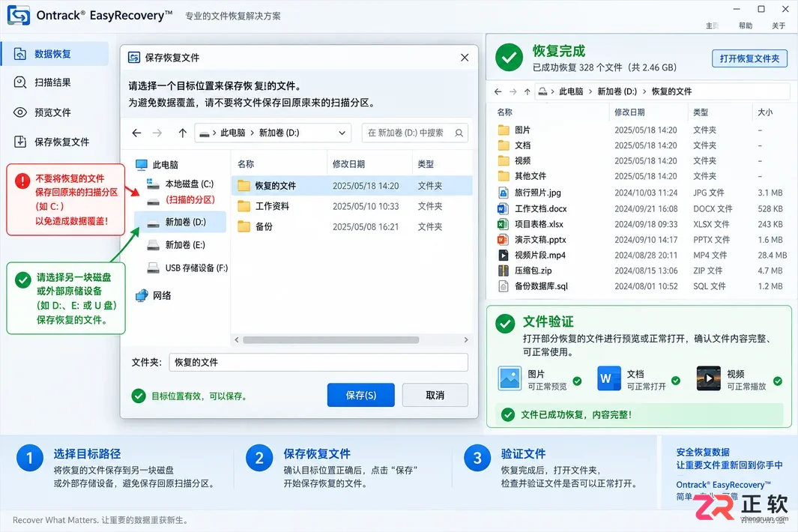Go back in the save dialog navigation
Image resolution: width=798 pixels, height=532 pixels.
[x=136, y=133]
